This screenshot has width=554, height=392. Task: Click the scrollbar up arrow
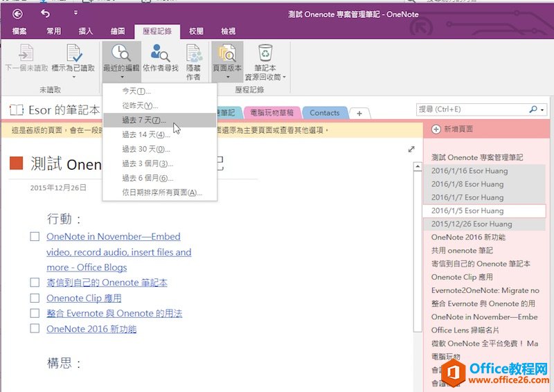[418, 166]
